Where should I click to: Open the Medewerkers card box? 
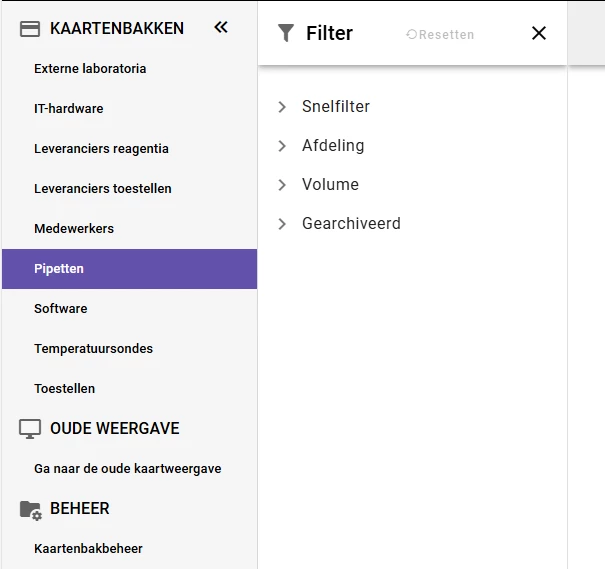click(74, 229)
